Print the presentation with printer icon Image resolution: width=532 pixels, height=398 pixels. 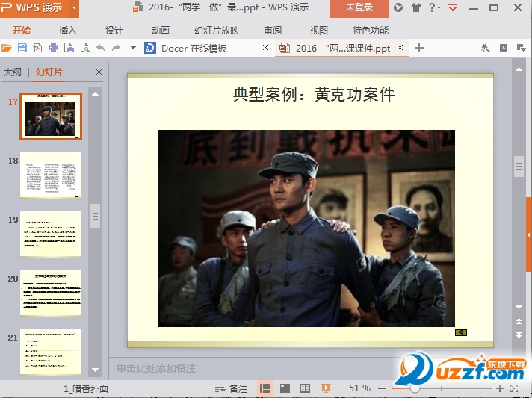pyautogui.click(x=53, y=48)
